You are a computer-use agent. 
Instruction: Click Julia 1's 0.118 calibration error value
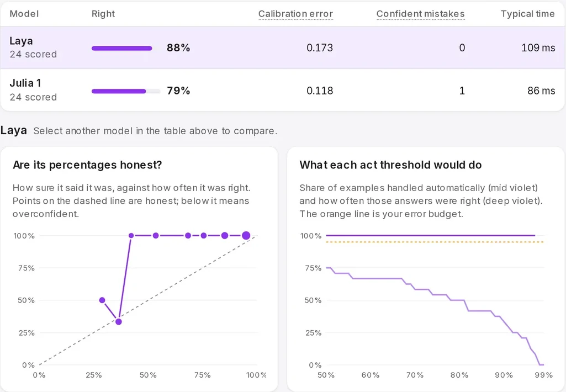[x=320, y=91]
